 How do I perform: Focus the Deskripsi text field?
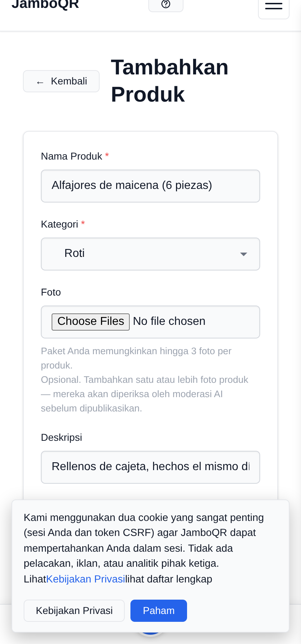[x=150, y=467]
